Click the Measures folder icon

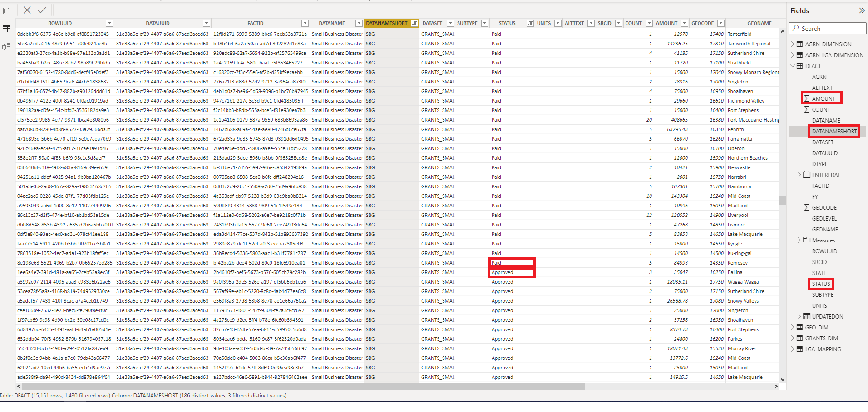pyautogui.click(x=807, y=240)
